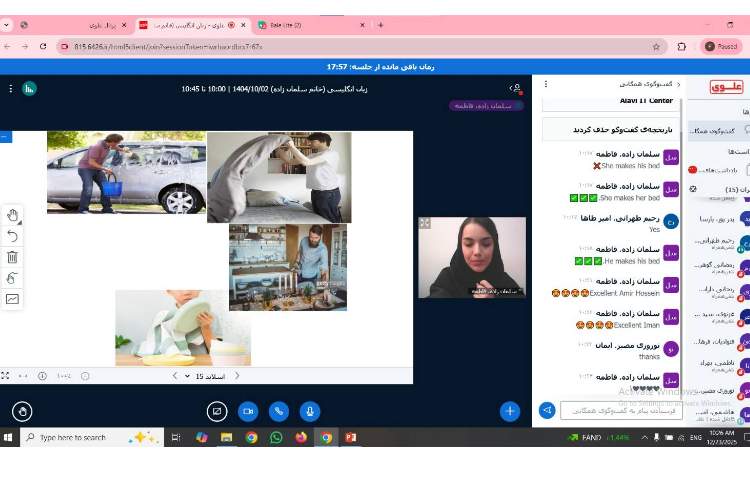Turn on the multi-user whiteboard hand-pointer icon
Screen dimensions: 750x480
12,278
